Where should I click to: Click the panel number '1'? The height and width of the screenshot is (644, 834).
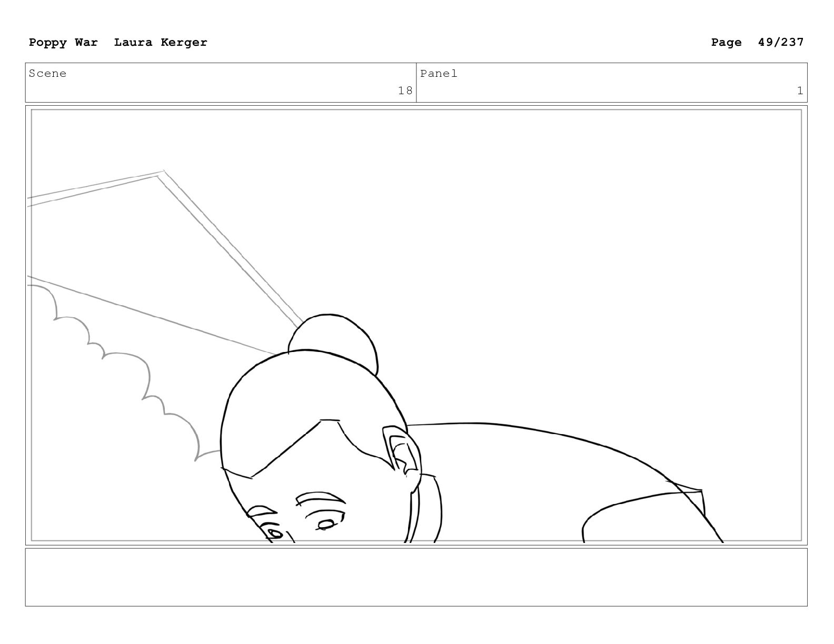click(800, 90)
